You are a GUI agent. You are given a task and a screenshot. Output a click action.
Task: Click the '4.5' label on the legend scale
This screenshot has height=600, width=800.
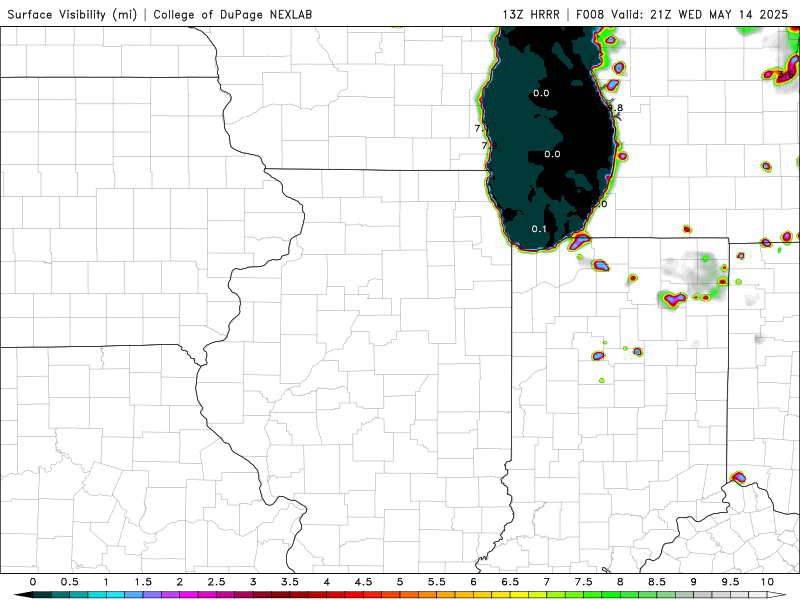pyautogui.click(x=363, y=582)
